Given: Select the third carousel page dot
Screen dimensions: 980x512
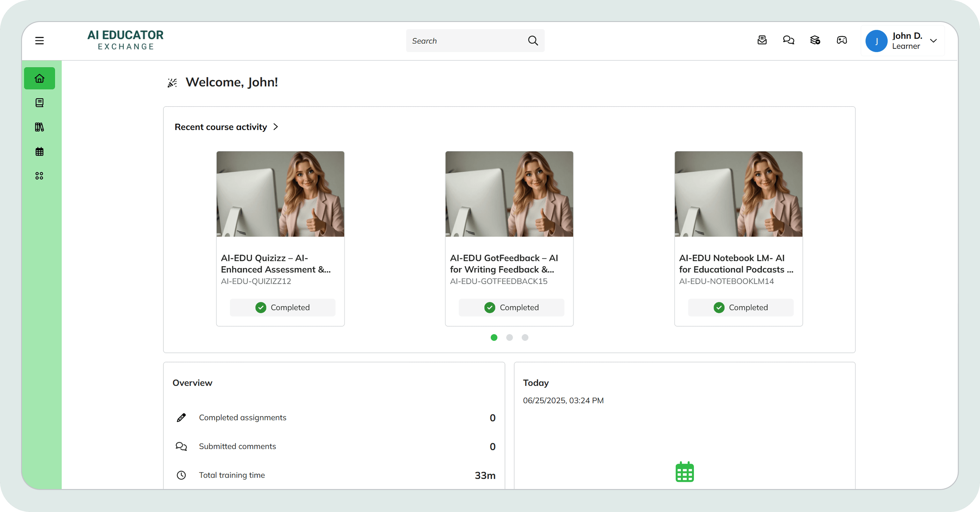Looking at the screenshot, I should (x=525, y=338).
